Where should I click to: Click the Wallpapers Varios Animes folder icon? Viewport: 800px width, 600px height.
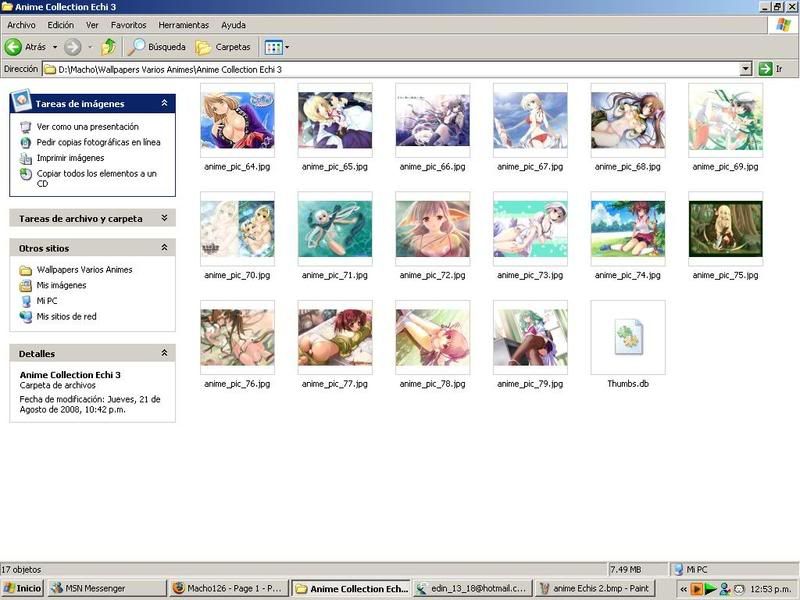(26, 270)
